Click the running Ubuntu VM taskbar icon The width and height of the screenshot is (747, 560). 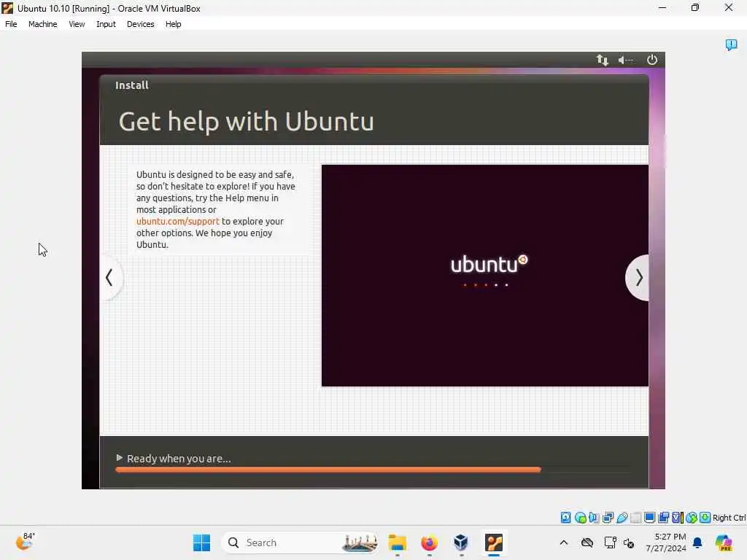point(494,542)
